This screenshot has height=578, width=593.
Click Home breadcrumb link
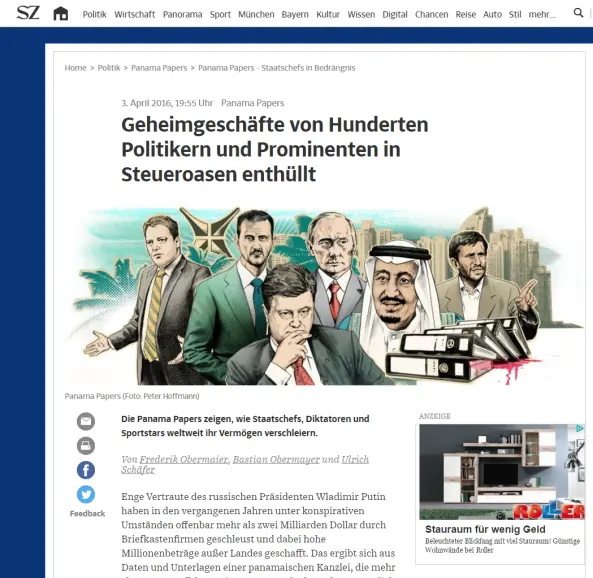point(76,68)
